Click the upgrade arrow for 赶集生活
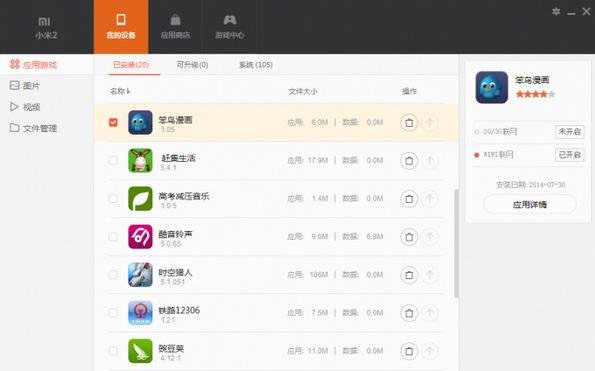The width and height of the screenshot is (595, 371). click(430, 160)
